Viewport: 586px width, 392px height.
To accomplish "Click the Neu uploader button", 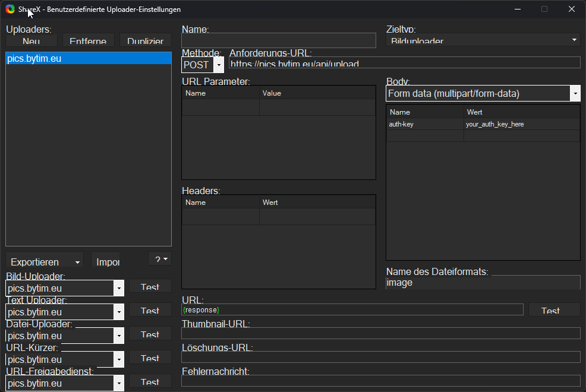I will [x=31, y=40].
